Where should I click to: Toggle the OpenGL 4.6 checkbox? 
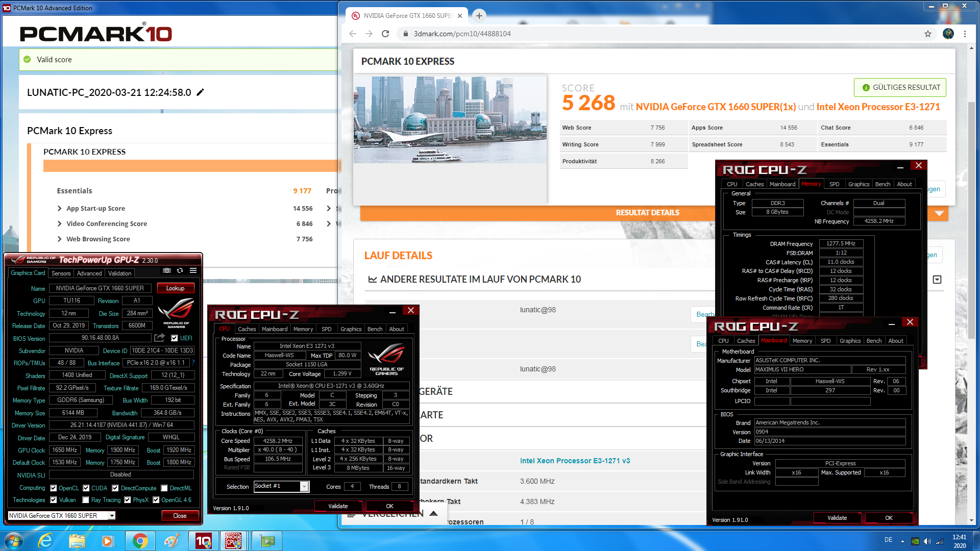pos(156,500)
